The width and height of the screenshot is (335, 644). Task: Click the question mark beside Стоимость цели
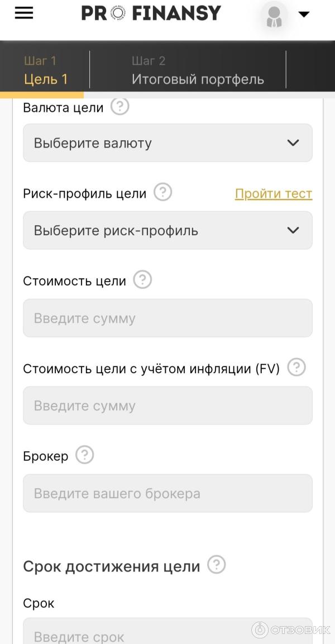pos(142,280)
